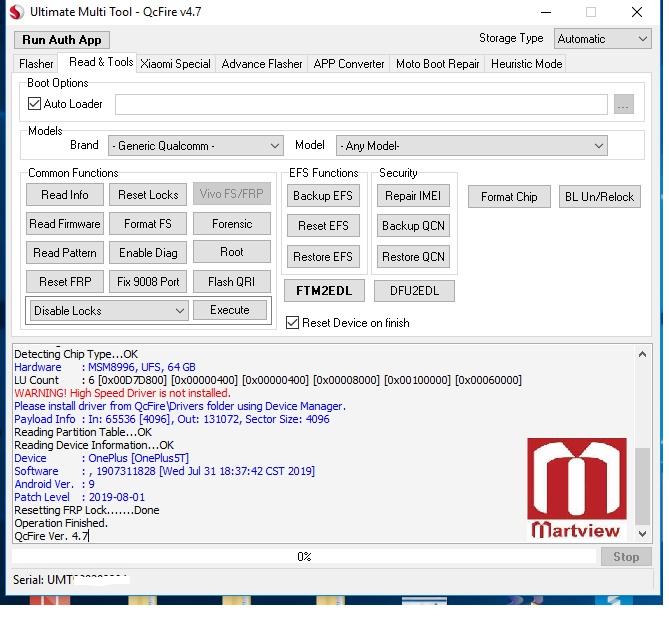Image resolution: width=669 pixels, height=618 pixels.
Task: Click the QcFire app icon in title bar
Action: (17, 12)
